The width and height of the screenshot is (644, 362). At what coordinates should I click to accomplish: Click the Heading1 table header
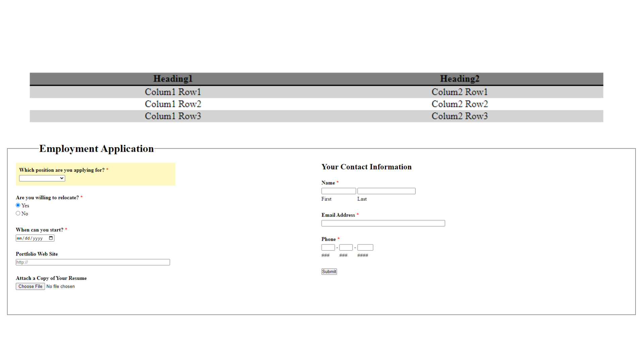pyautogui.click(x=173, y=79)
